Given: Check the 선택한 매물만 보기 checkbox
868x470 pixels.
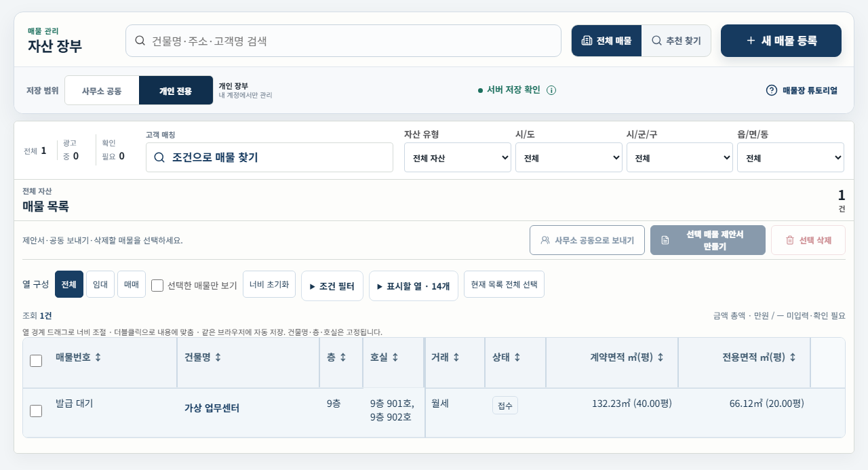Looking at the screenshot, I should tap(157, 286).
